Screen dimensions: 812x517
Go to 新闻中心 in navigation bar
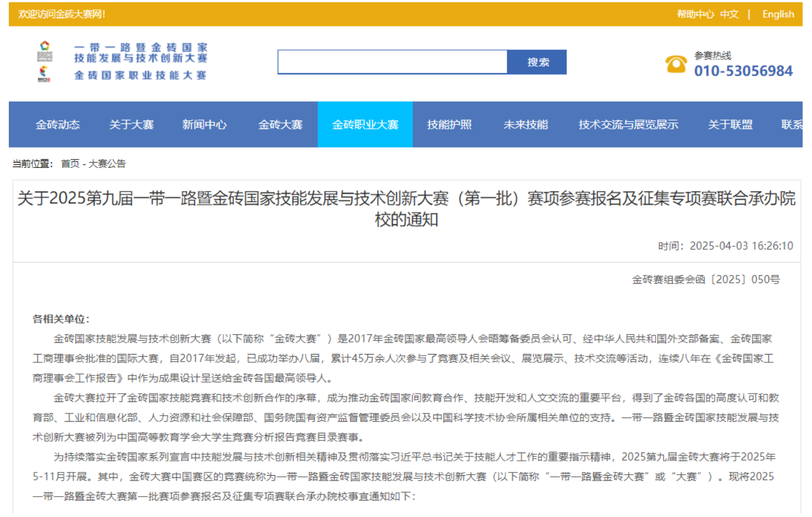[204, 125]
